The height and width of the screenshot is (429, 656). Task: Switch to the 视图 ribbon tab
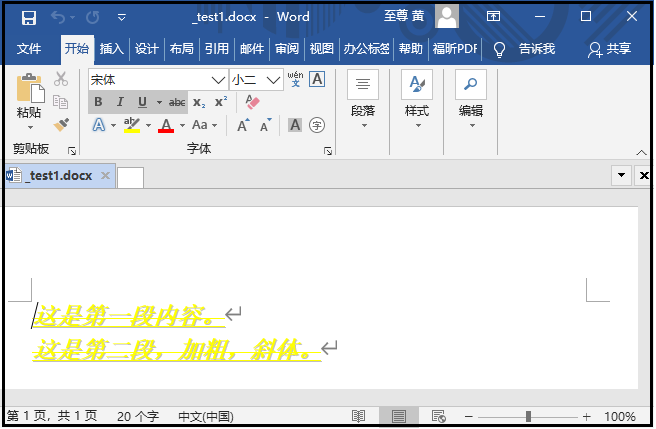point(322,49)
